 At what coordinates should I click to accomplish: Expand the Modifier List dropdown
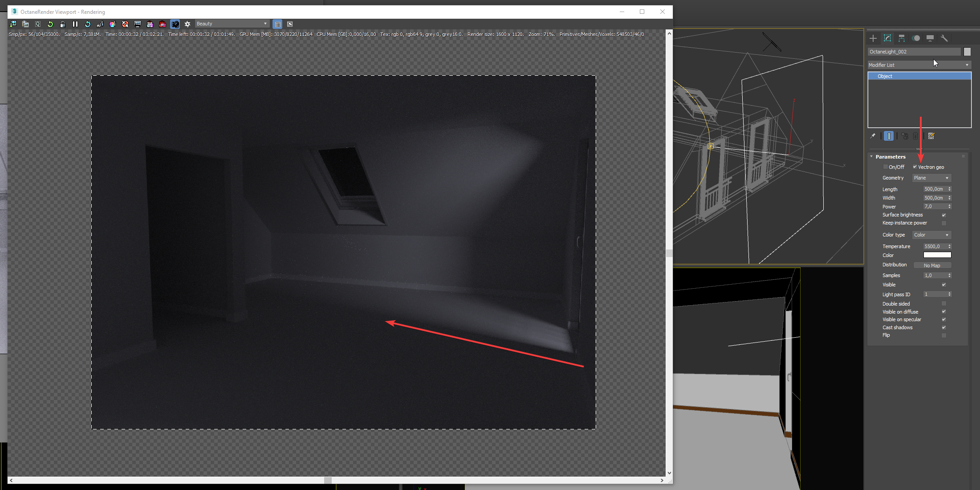[919, 65]
